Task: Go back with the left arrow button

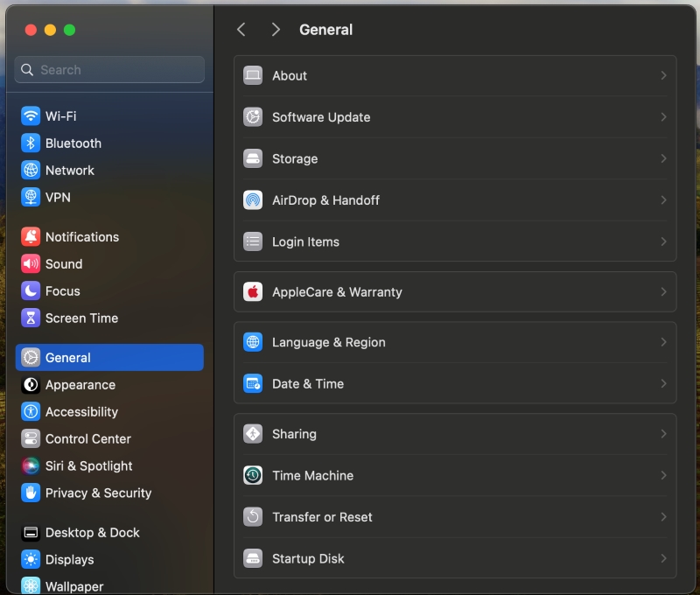Action: [241, 30]
